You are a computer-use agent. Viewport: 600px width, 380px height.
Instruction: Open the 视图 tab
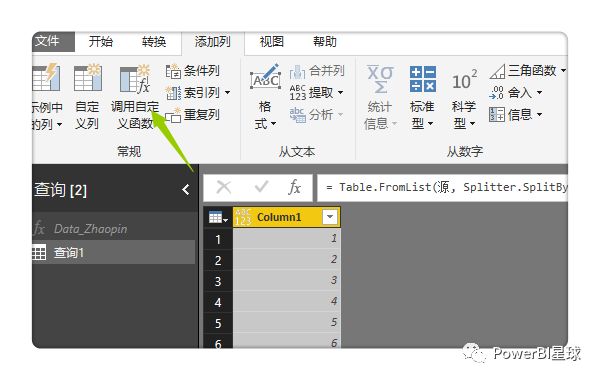click(272, 41)
